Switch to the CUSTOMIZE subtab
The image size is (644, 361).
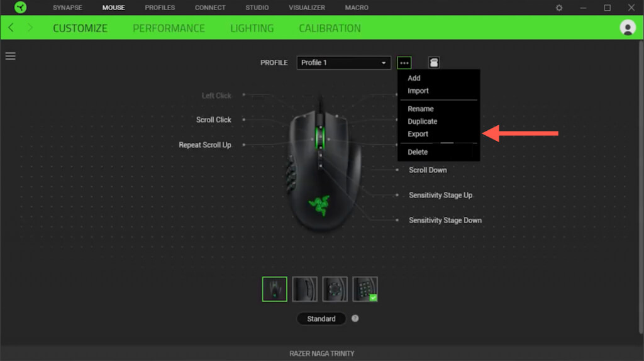80,28
